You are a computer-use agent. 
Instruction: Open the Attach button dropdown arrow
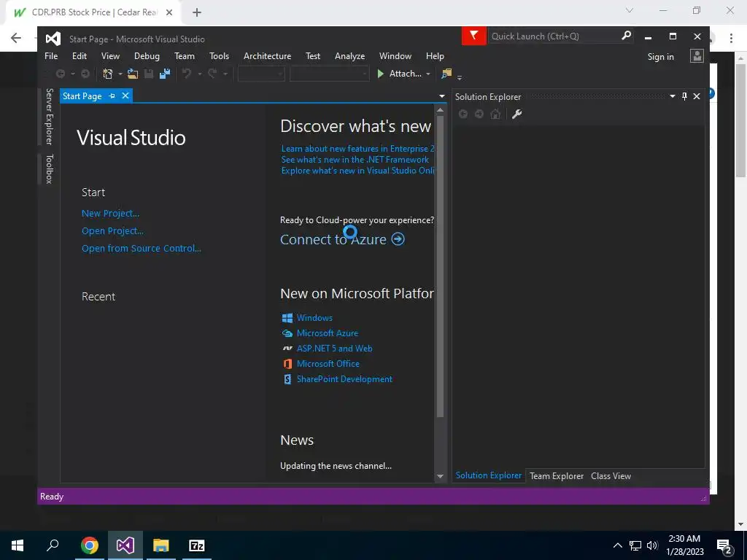pyautogui.click(x=428, y=74)
